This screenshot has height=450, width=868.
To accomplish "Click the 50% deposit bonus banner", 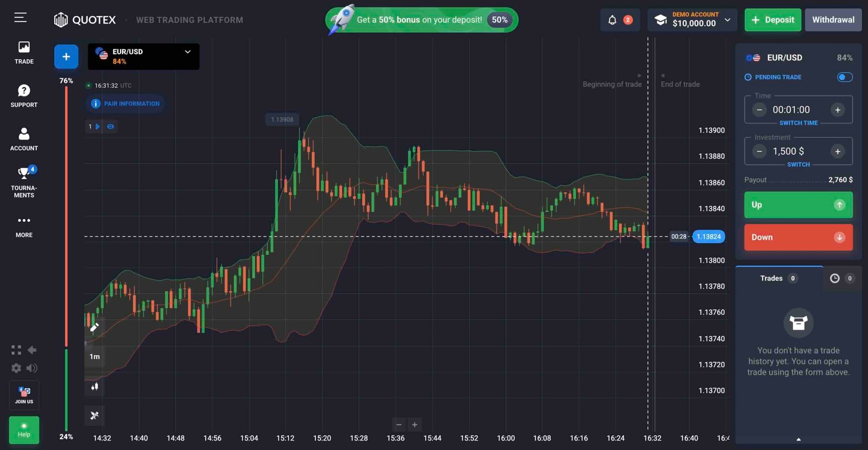I will point(422,20).
